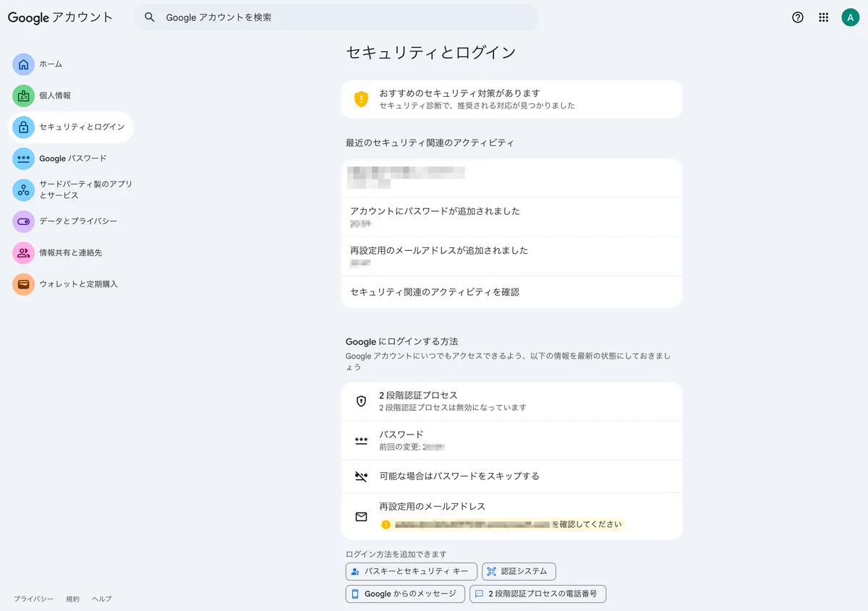Click the Home icon in sidebar
This screenshot has width=868, height=611.
tap(24, 64)
